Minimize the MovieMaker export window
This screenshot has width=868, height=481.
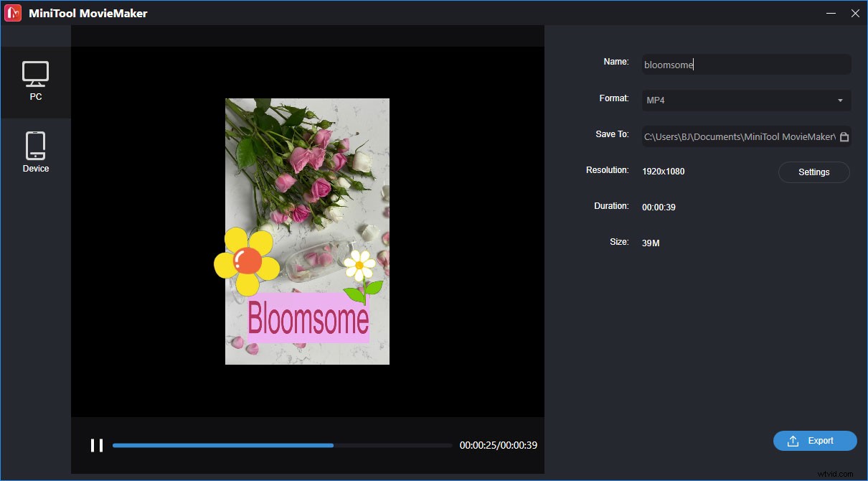pyautogui.click(x=831, y=13)
